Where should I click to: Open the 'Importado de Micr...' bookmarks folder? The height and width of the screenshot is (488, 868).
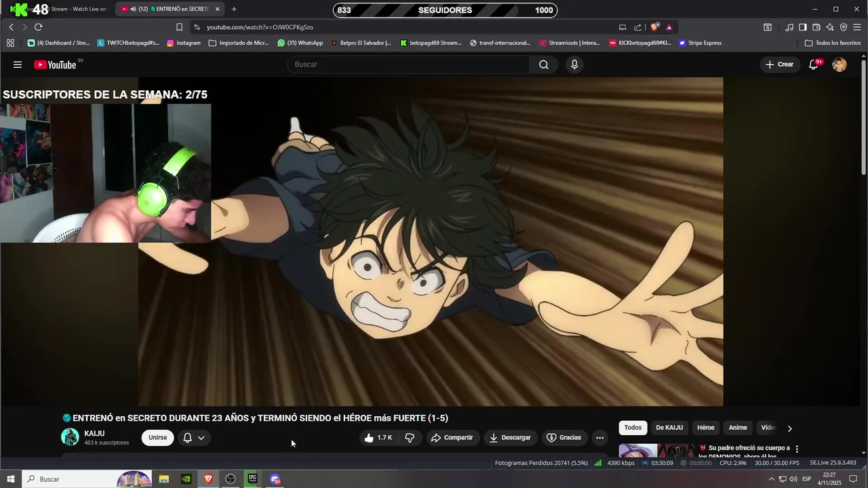(239, 43)
